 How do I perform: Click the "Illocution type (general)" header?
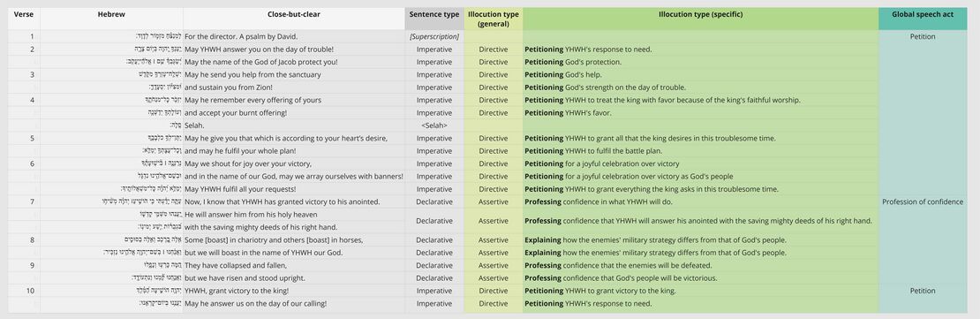click(494, 19)
